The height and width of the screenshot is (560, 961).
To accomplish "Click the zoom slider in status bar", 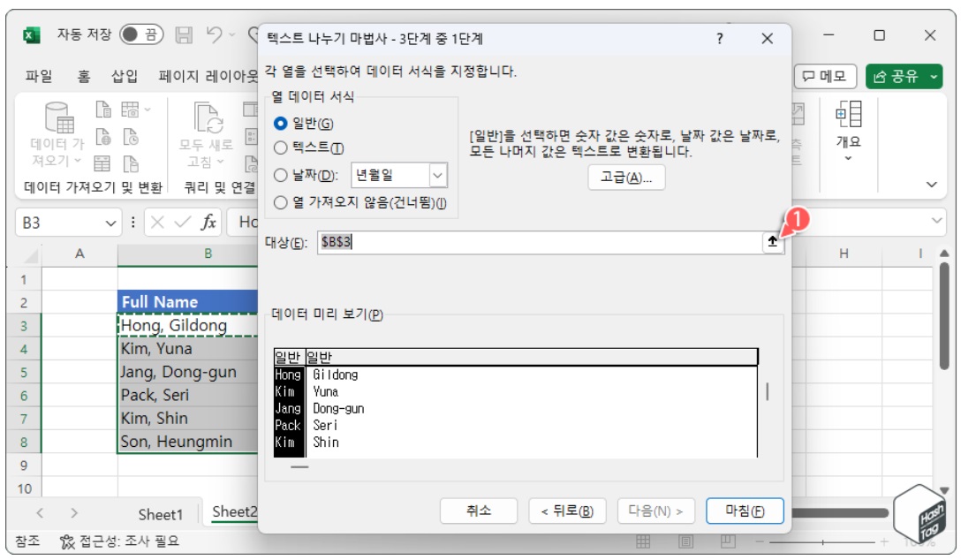I will (821, 541).
